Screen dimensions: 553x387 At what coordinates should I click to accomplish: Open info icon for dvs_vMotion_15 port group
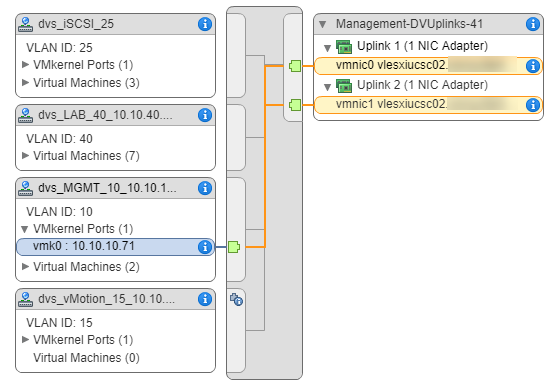click(205, 299)
